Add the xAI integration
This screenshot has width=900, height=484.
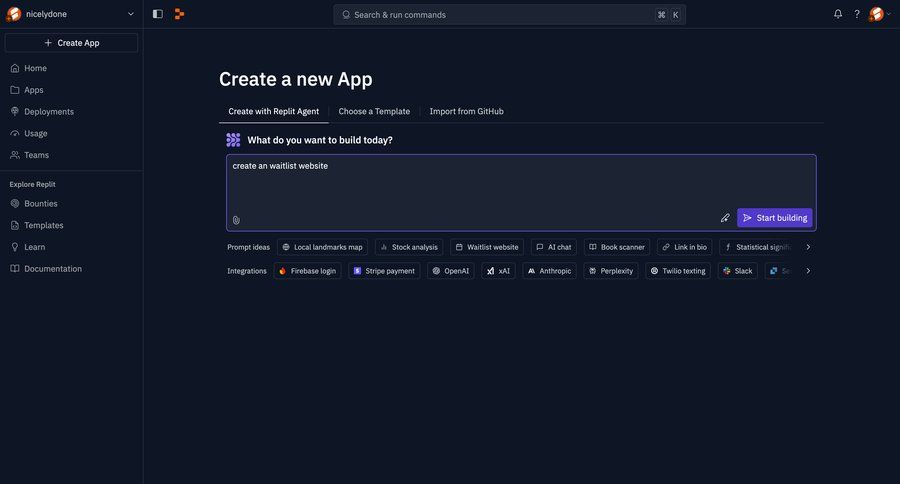(x=498, y=271)
